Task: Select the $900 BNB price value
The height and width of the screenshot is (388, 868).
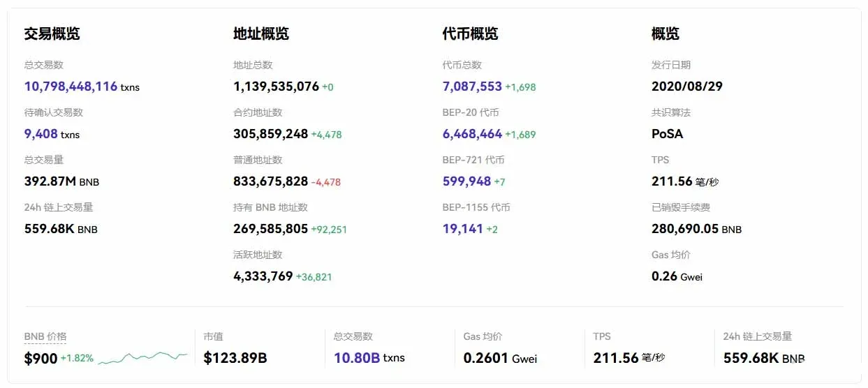Action: coord(41,358)
